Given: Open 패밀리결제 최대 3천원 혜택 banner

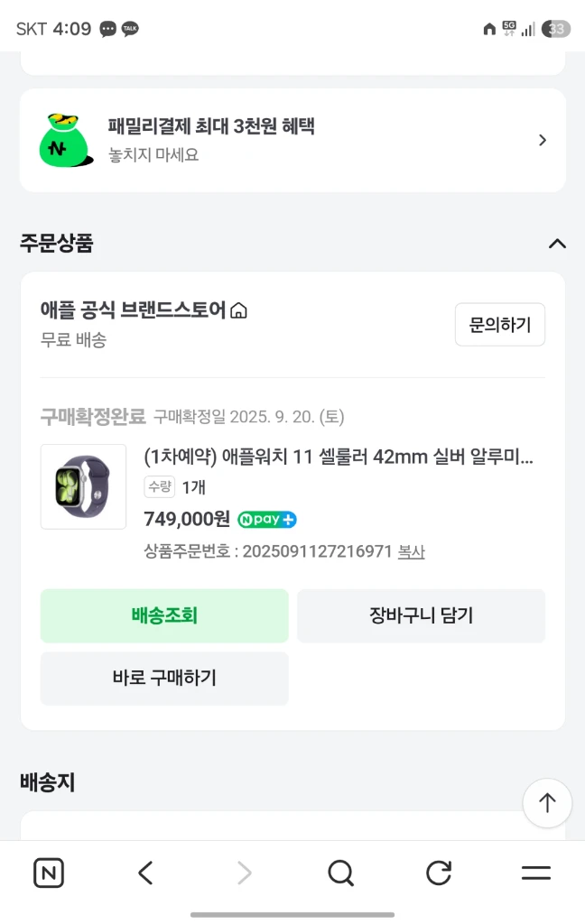Looking at the screenshot, I should 292,140.
